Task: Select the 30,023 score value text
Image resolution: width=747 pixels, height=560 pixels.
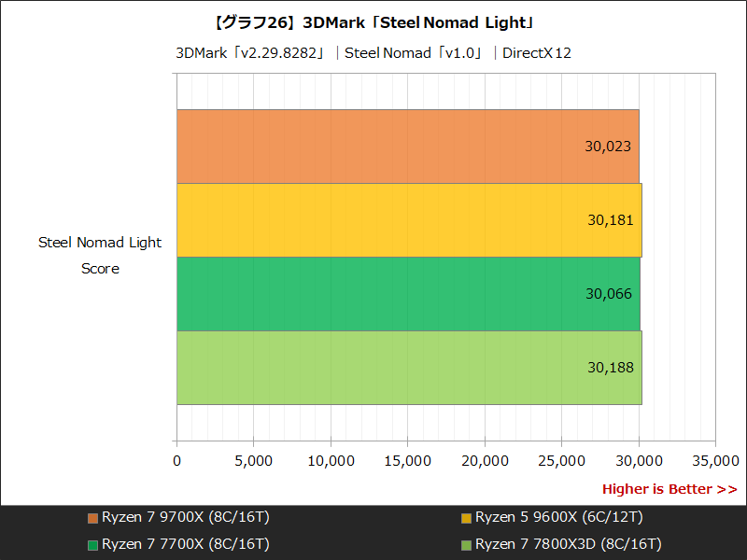Action: (609, 146)
